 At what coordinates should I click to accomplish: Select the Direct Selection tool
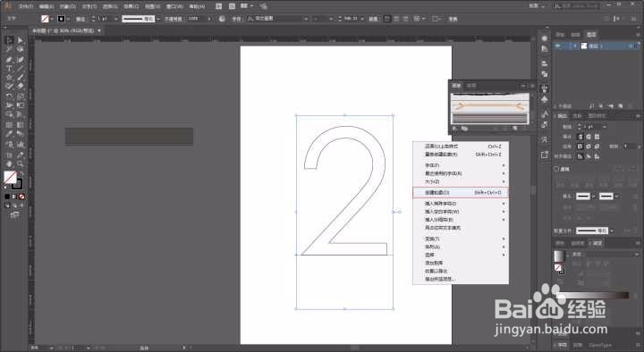click(20, 40)
